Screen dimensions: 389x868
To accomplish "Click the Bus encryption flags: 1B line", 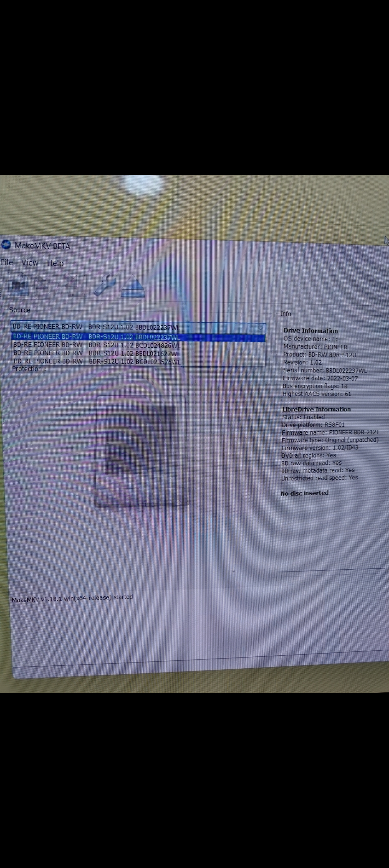I will [315, 386].
